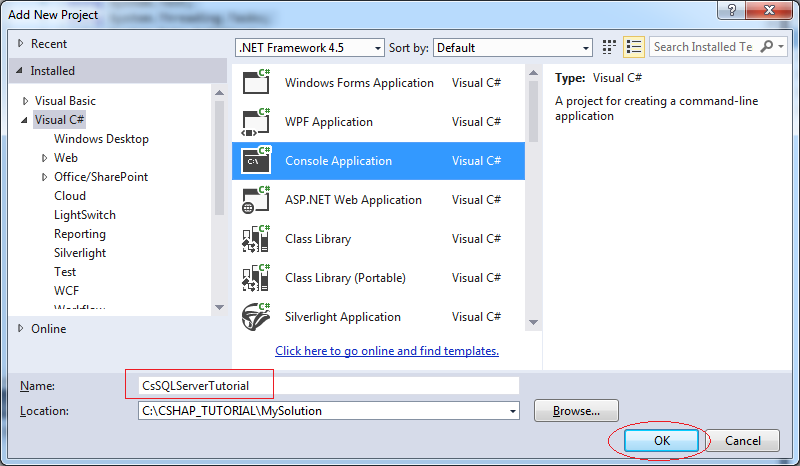Click the template list scroll up arrow
The width and height of the screenshot is (800, 466).
[x=533, y=72]
